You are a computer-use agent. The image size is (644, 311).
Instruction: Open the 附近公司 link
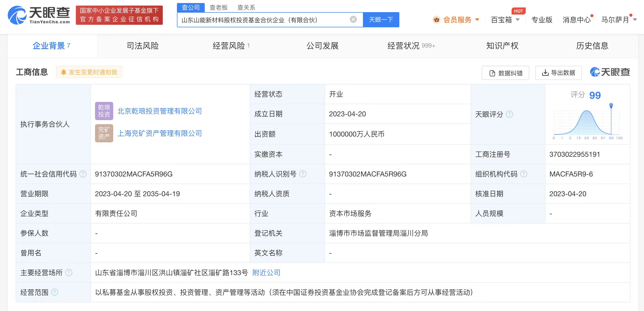tap(266, 273)
